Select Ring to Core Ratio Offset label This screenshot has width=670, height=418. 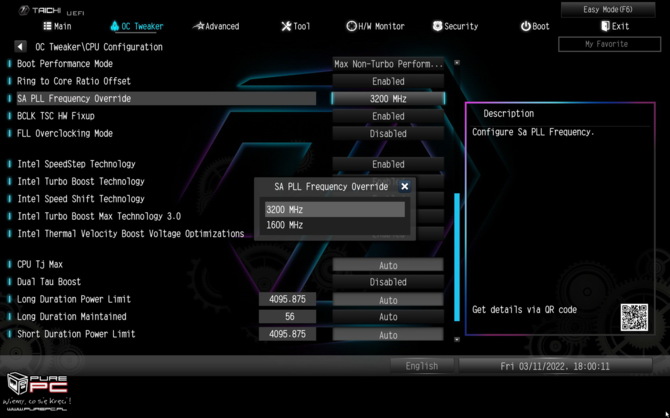74,81
